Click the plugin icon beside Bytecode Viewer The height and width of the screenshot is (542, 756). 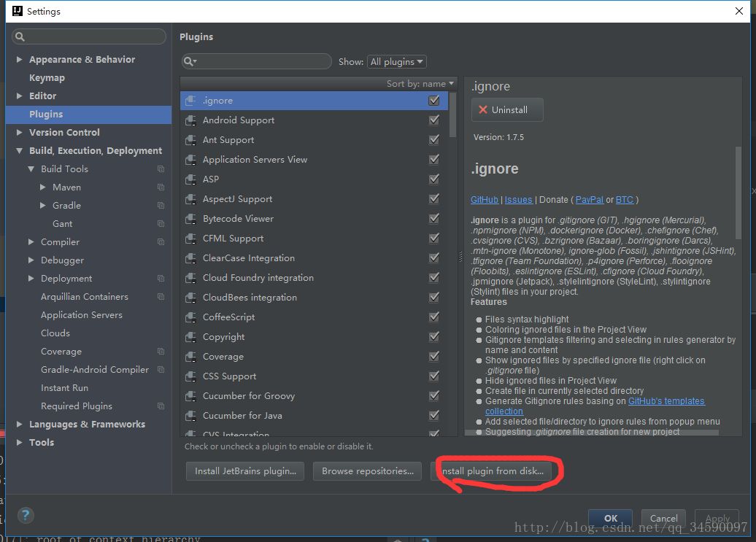point(190,219)
